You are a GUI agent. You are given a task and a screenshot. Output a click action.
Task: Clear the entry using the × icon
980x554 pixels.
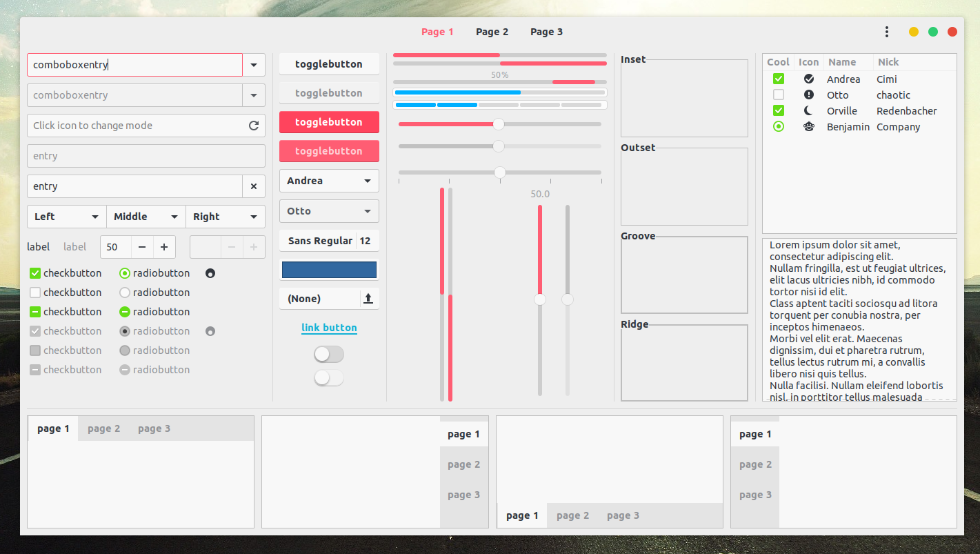(x=253, y=186)
